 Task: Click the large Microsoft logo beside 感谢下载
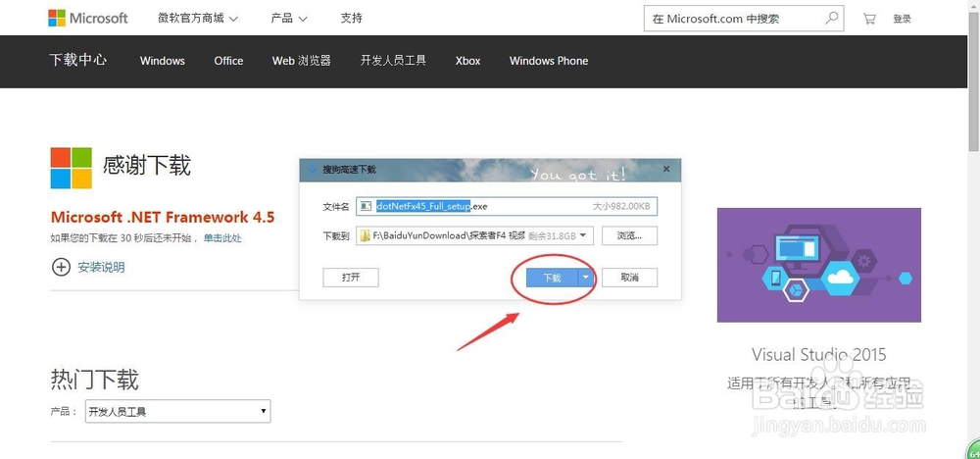pos(72,168)
